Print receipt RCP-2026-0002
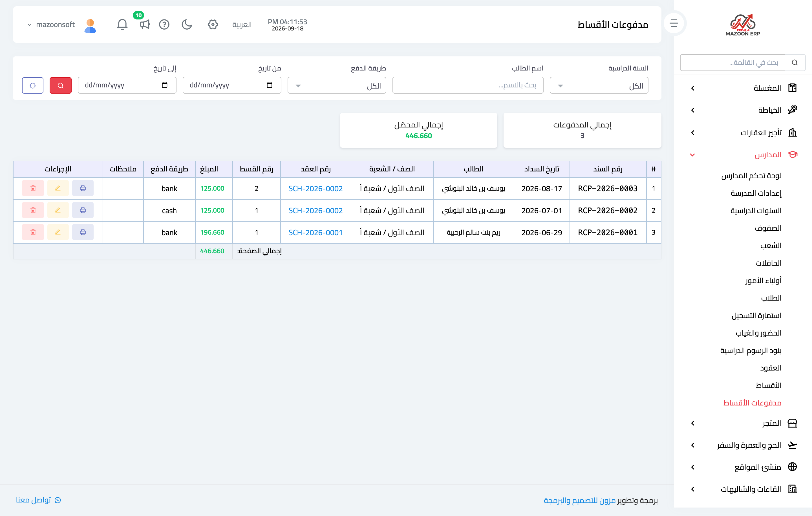Image resolution: width=812 pixels, height=516 pixels. [83, 210]
